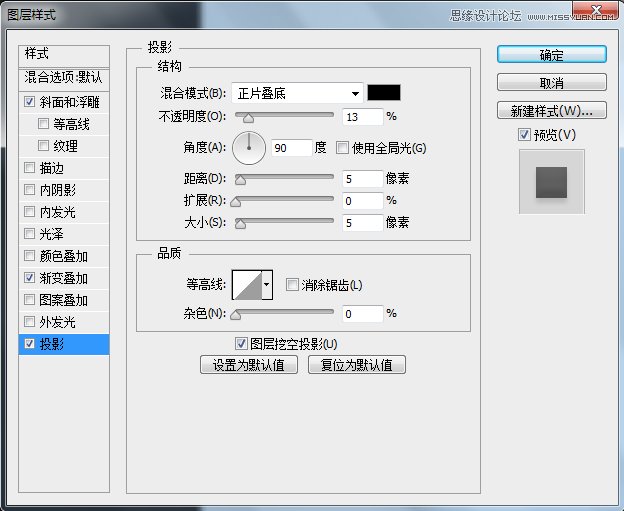The image size is (624, 511).
Task: Click the 杂色 noise slider handle
Action: tap(236, 315)
